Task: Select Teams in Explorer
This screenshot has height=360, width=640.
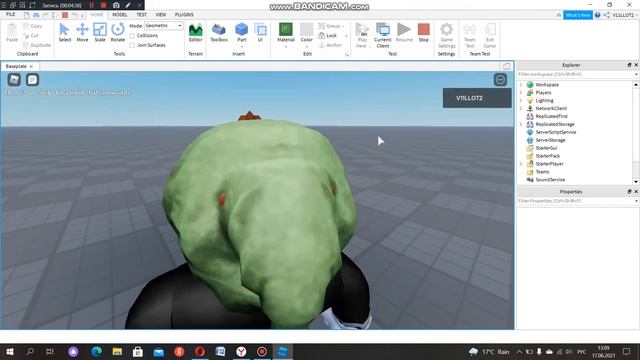Action: click(x=542, y=172)
